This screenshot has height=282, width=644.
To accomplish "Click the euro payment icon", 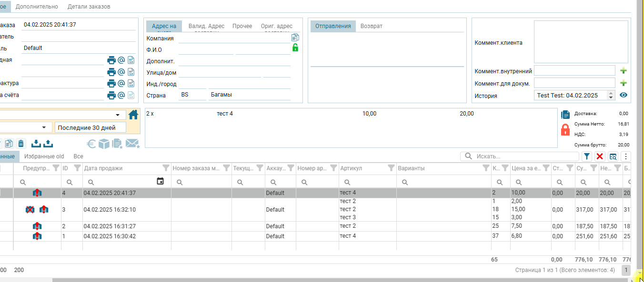I will pos(91,144).
